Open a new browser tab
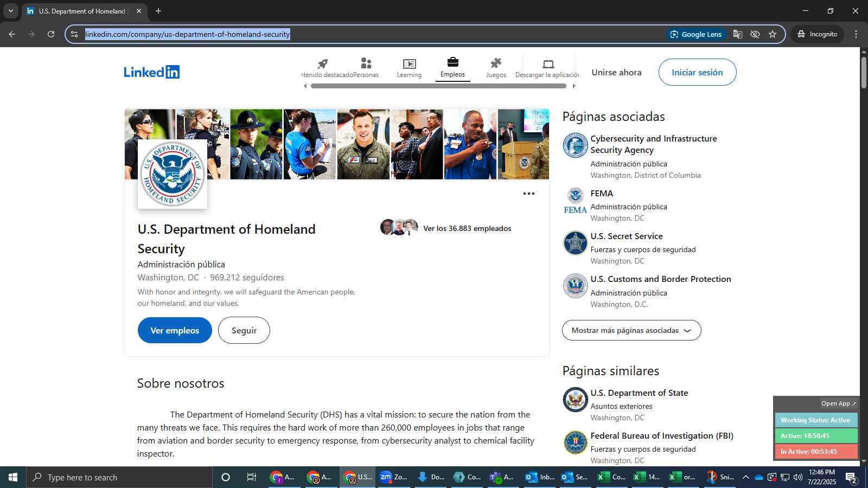 (x=158, y=11)
